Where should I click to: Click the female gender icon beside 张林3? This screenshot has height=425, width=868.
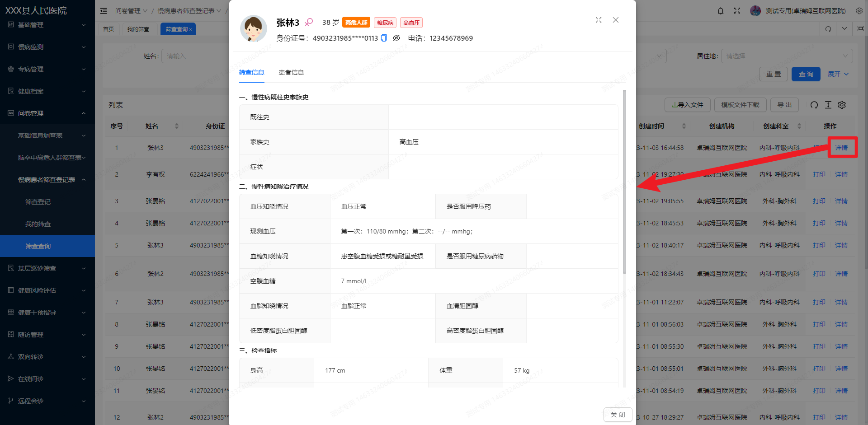click(309, 22)
